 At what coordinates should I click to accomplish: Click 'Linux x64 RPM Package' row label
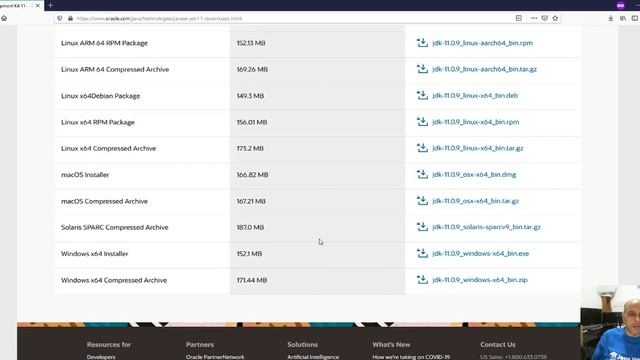pos(98,122)
